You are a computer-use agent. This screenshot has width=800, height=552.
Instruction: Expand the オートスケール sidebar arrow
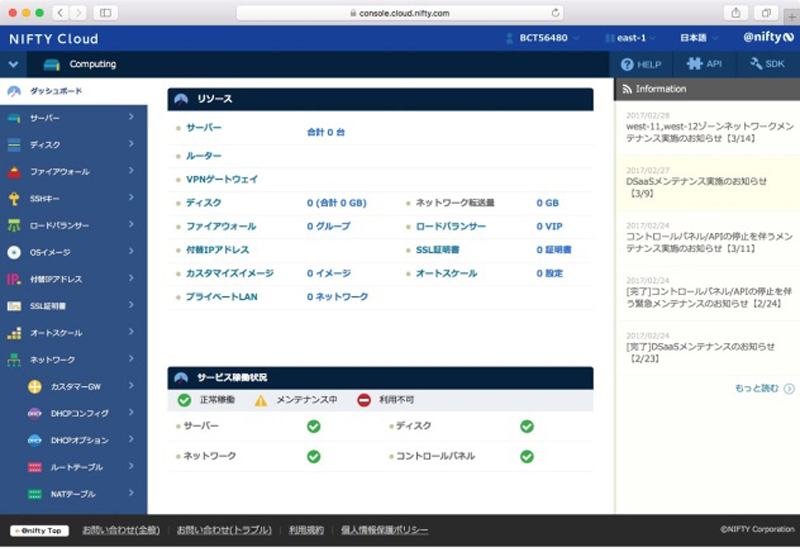click(131, 332)
